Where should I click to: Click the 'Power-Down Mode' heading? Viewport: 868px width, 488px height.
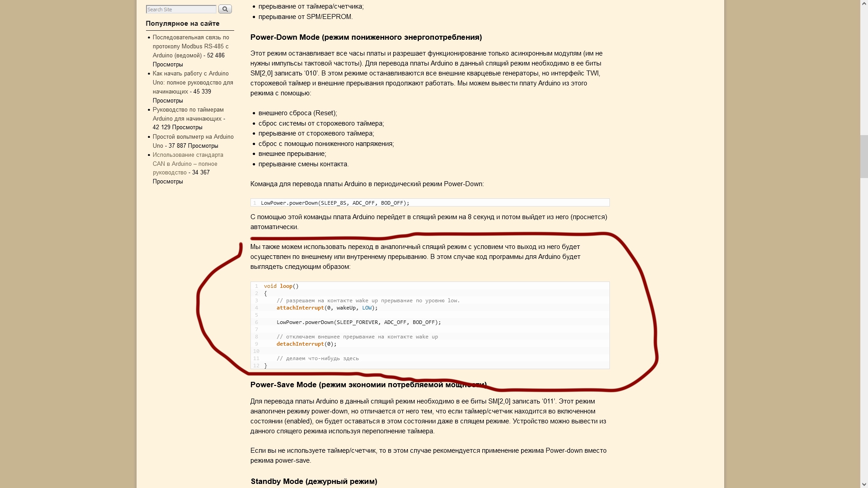[x=366, y=37]
